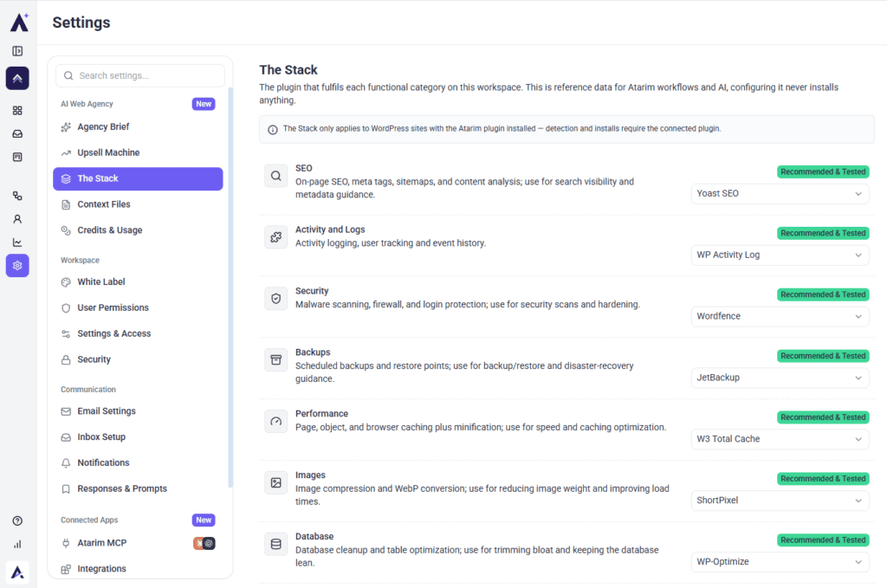Open Context Files settings page

pyautogui.click(x=138, y=204)
